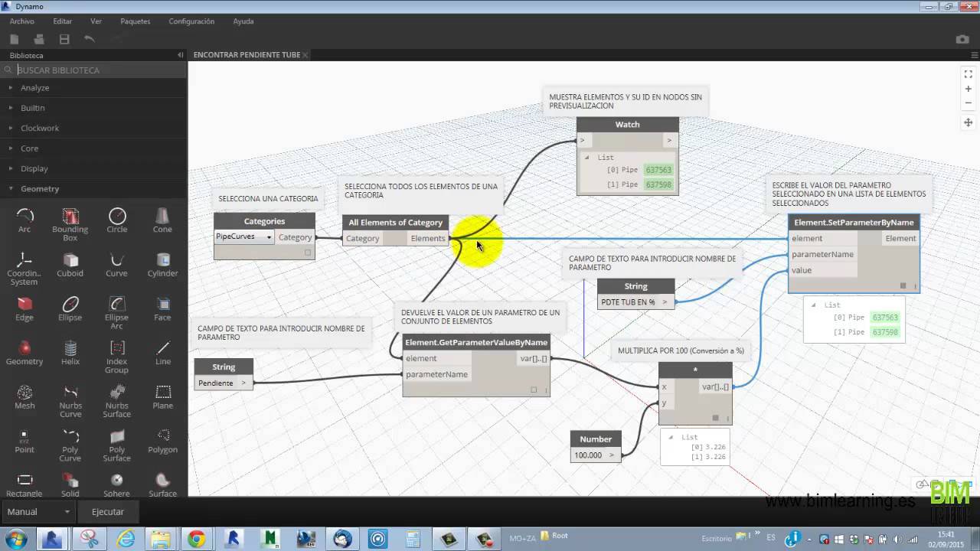Select the Nurbs Surface node icon
The height and width of the screenshot is (551, 980).
pyautogui.click(x=117, y=392)
